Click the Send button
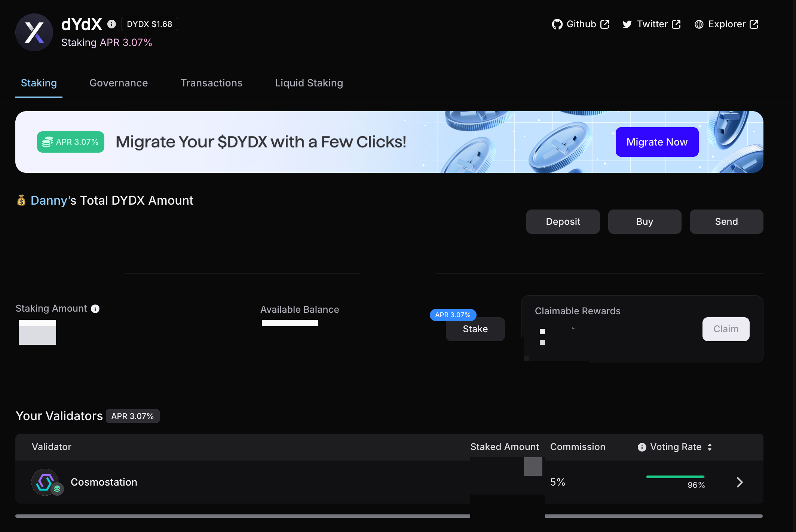 tap(726, 221)
